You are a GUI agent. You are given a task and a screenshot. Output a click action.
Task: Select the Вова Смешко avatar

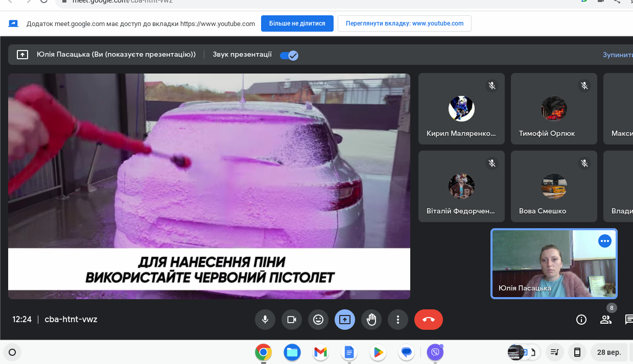click(x=554, y=186)
